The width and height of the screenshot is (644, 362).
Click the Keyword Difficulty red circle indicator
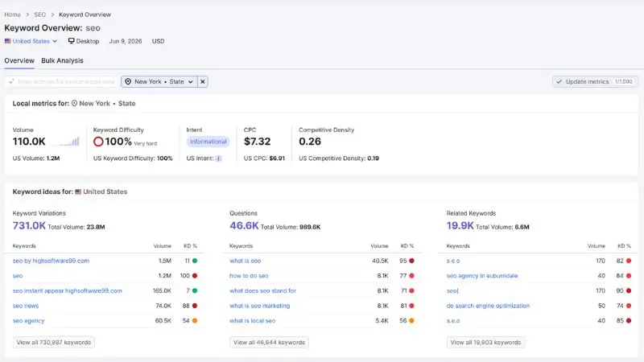click(98, 142)
